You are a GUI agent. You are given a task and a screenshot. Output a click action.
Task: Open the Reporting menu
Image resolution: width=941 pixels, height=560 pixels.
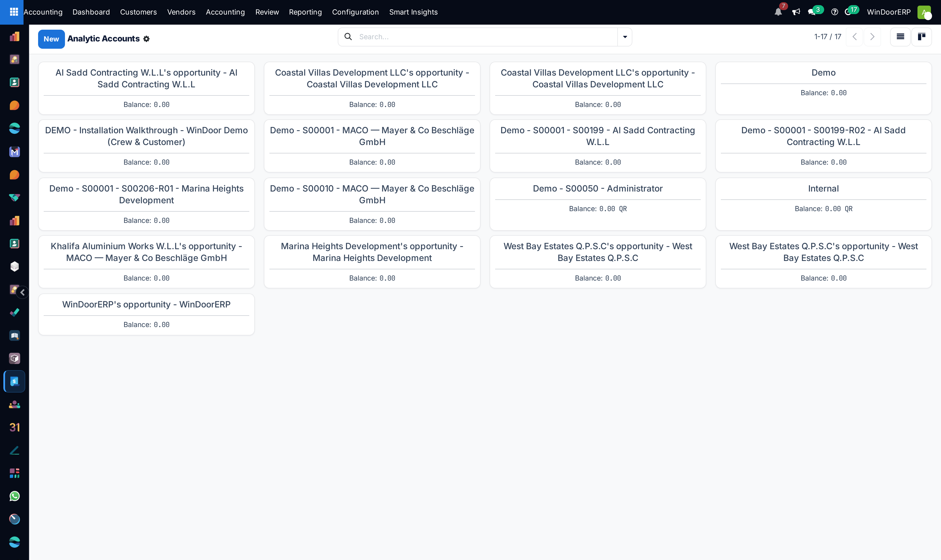coord(305,12)
